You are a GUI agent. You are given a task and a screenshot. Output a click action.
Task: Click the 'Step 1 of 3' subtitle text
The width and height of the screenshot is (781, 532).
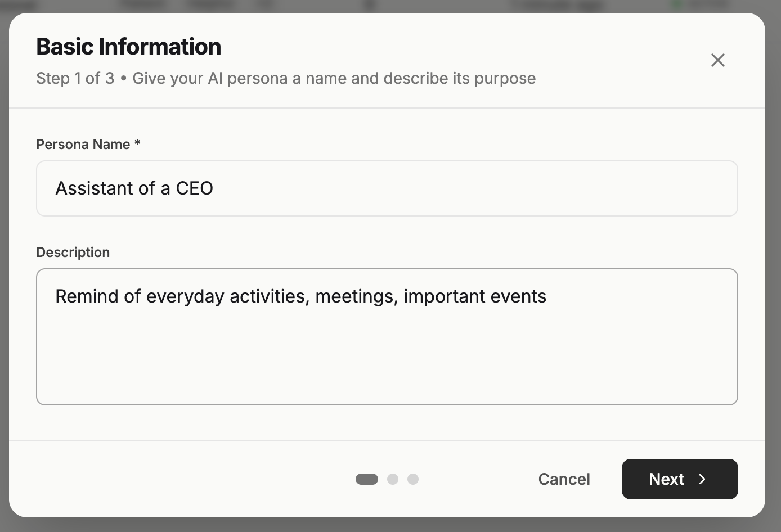click(x=75, y=78)
